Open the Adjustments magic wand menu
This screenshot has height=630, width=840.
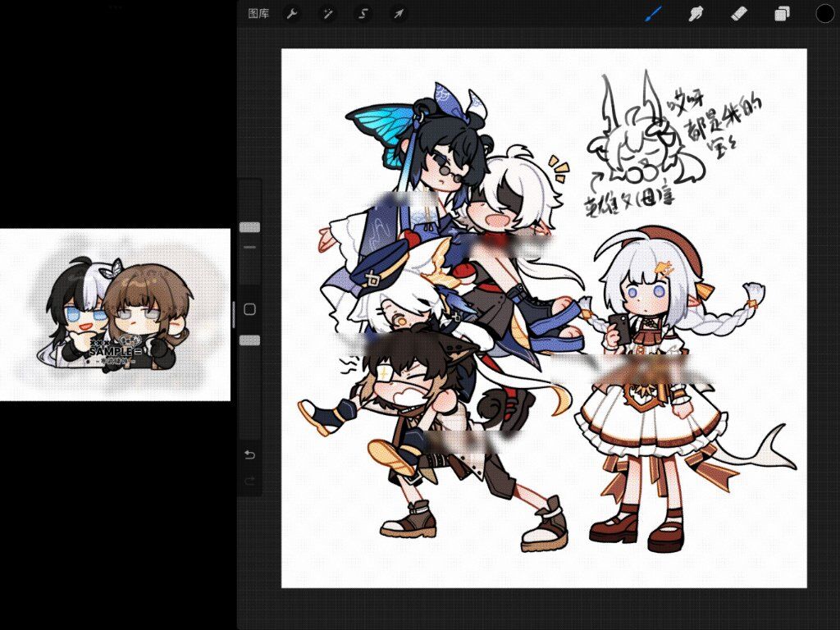[x=328, y=14]
